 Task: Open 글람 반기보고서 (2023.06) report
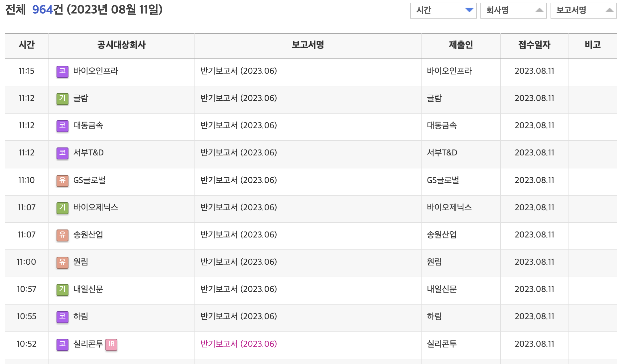pos(239,98)
